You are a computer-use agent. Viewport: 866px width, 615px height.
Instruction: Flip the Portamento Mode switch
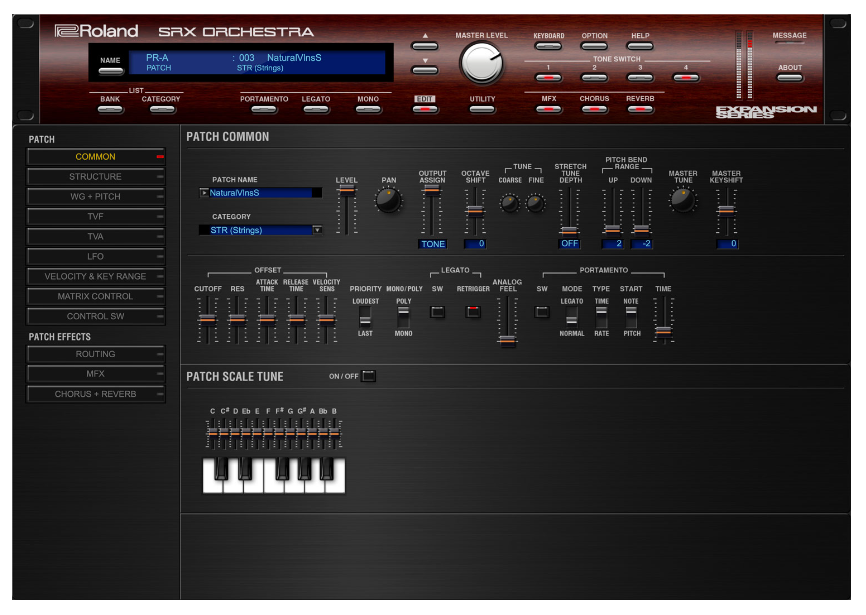click(x=572, y=317)
